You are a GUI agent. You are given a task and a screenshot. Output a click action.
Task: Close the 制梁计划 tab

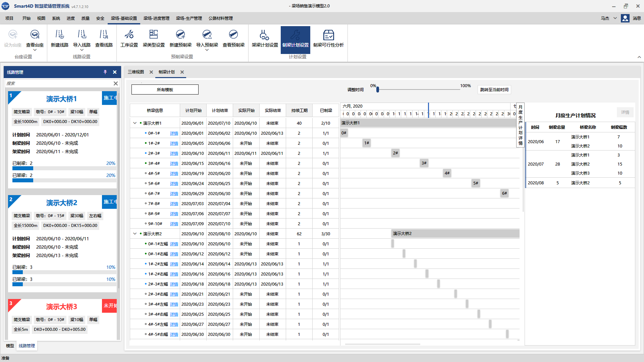click(x=182, y=72)
